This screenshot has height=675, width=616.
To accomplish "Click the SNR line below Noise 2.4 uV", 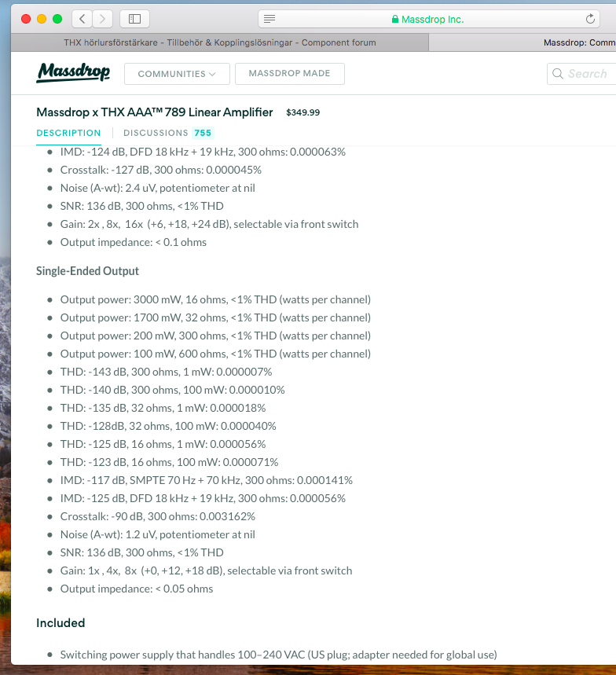I will (142, 206).
